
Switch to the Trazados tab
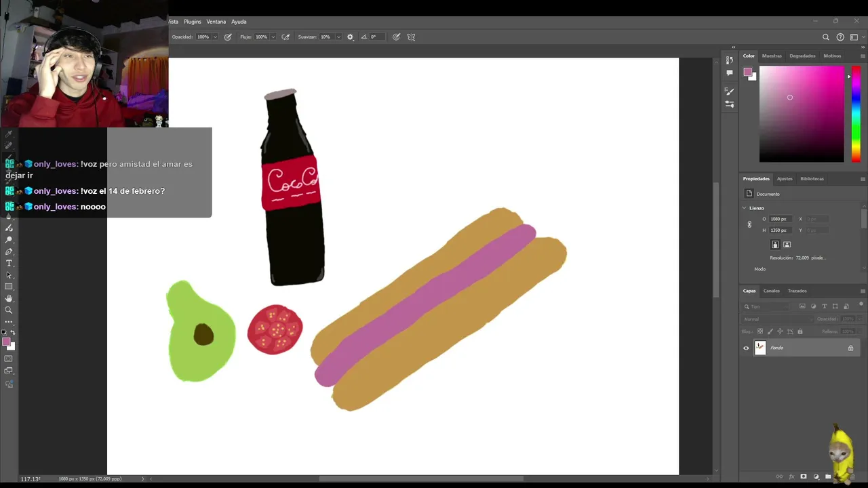(797, 291)
